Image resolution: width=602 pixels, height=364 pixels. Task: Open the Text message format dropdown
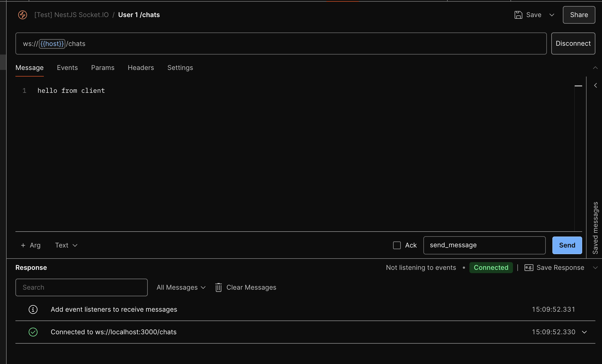(66, 245)
